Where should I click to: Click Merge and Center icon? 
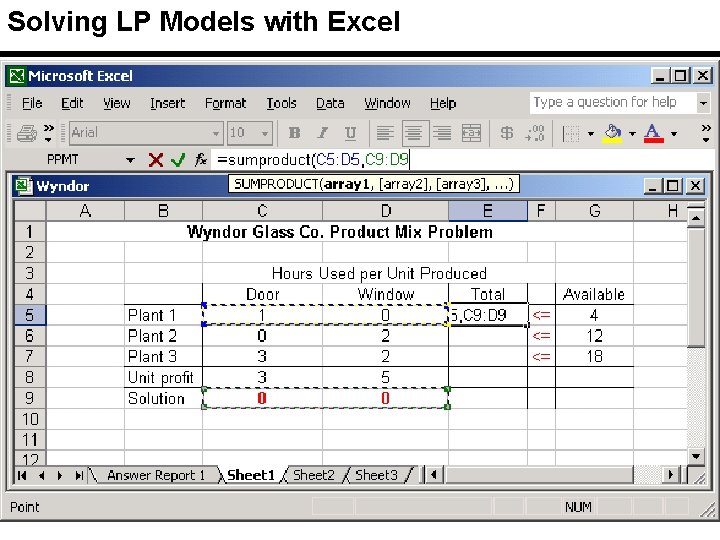click(x=472, y=134)
